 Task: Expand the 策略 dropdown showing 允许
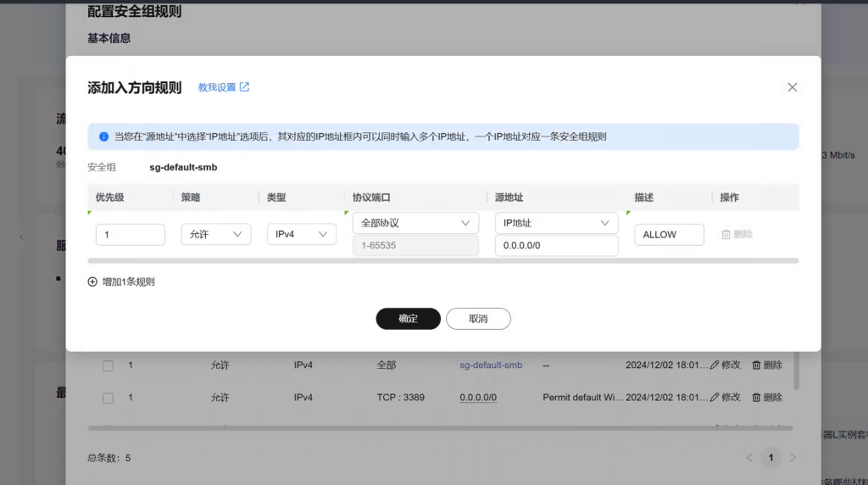click(x=215, y=235)
